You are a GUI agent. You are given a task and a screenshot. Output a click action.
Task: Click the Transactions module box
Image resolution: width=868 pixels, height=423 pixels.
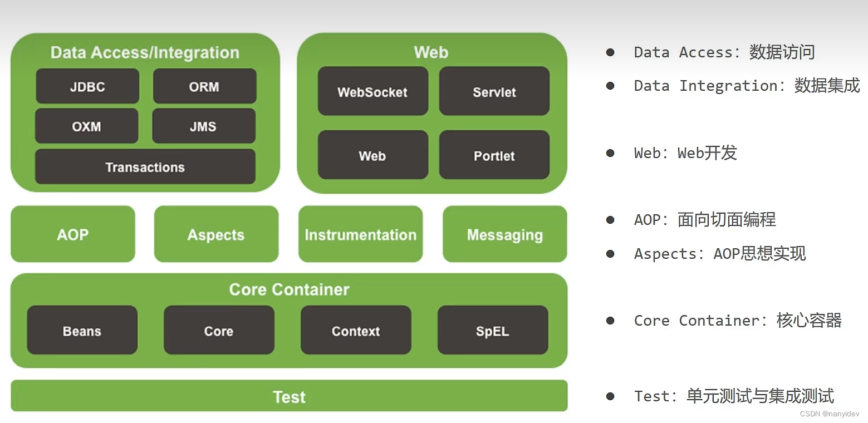[x=145, y=166]
